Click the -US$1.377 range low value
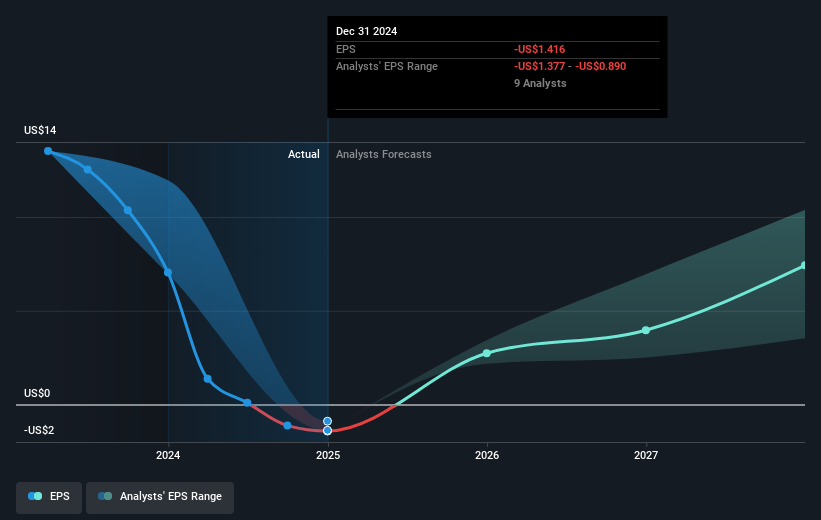Viewport: 821px width, 520px height. coord(539,66)
